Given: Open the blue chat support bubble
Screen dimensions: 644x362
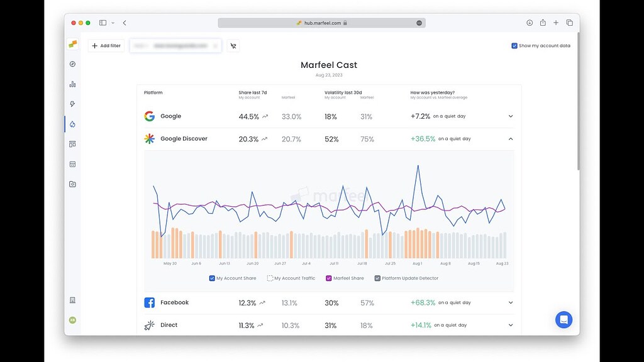Looking at the screenshot, I should tap(563, 319).
